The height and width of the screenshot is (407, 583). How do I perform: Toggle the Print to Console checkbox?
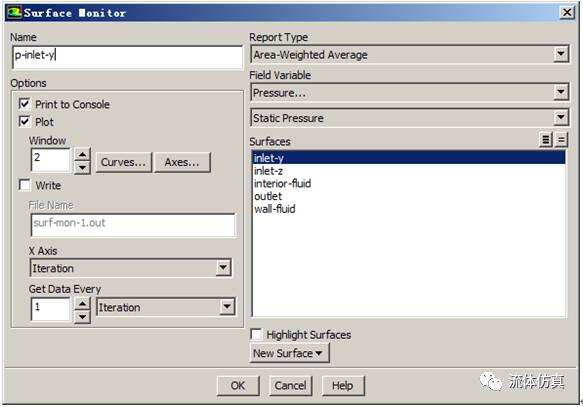[24, 104]
